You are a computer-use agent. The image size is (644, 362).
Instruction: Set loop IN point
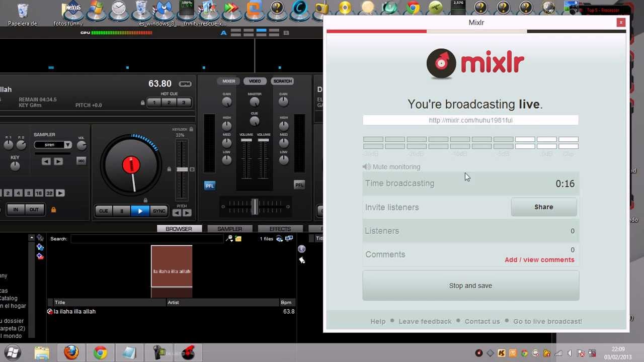tap(16, 210)
